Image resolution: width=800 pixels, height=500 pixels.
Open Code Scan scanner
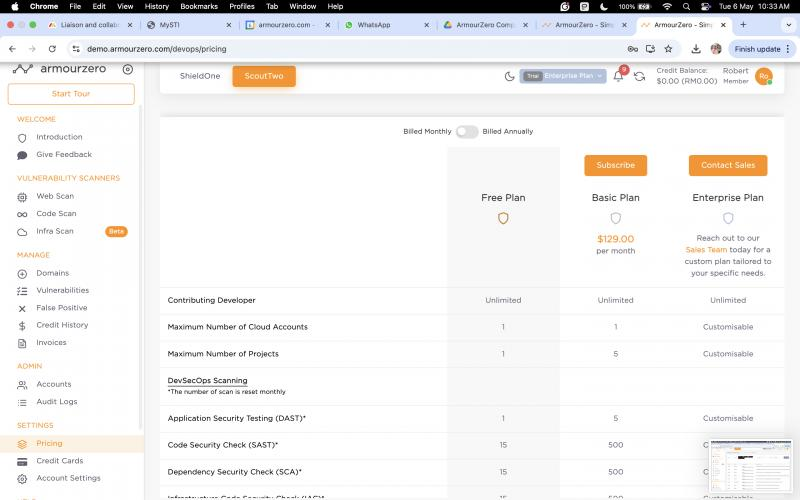56,213
